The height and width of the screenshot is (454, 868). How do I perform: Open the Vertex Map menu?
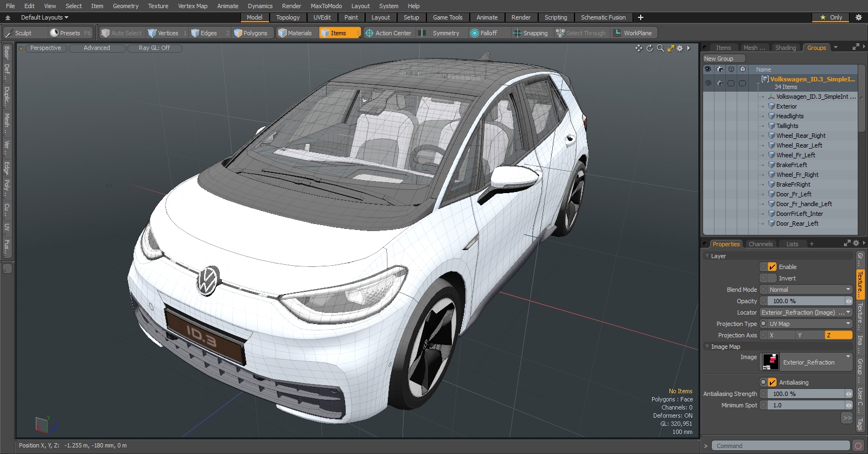(193, 6)
